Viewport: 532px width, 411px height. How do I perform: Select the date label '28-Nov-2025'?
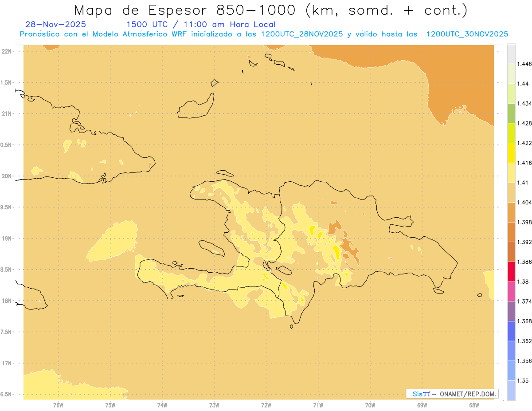point(56,24)
